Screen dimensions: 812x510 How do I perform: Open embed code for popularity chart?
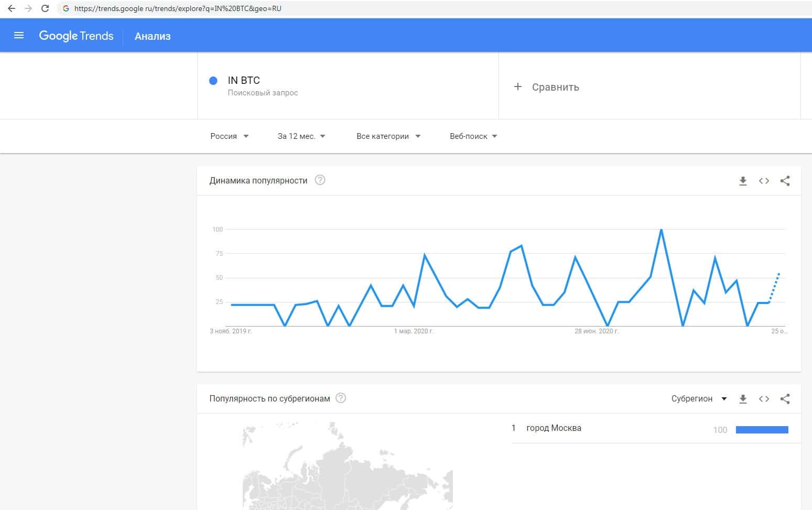(764, 181)
